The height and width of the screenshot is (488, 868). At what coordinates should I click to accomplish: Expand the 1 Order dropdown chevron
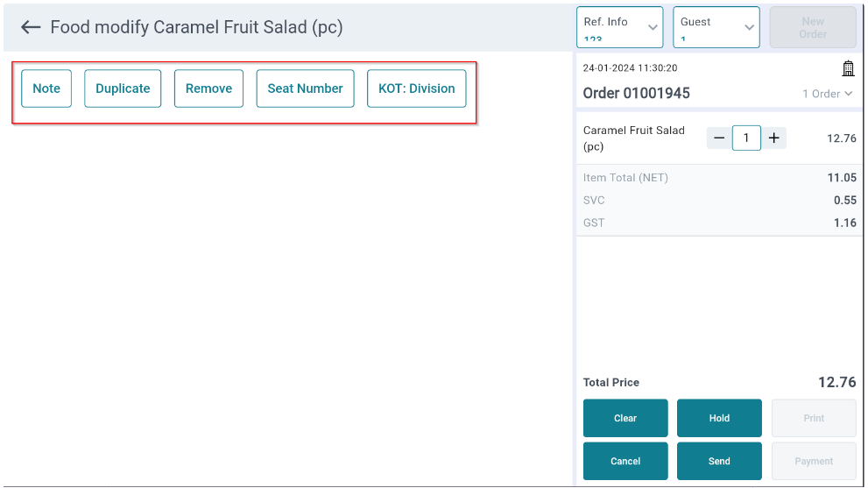tap(848, 94)
